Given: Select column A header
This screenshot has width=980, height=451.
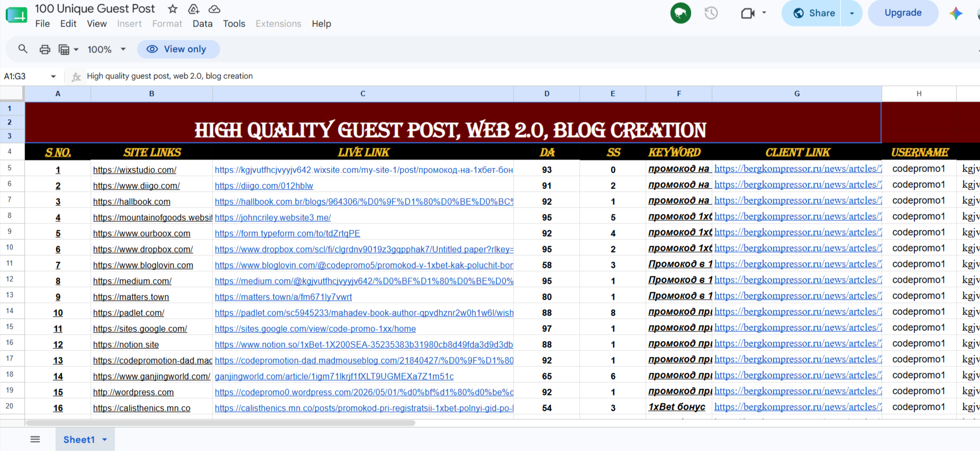Looking at the screenshot, I should pyautogui.click(x=58, y=94).
